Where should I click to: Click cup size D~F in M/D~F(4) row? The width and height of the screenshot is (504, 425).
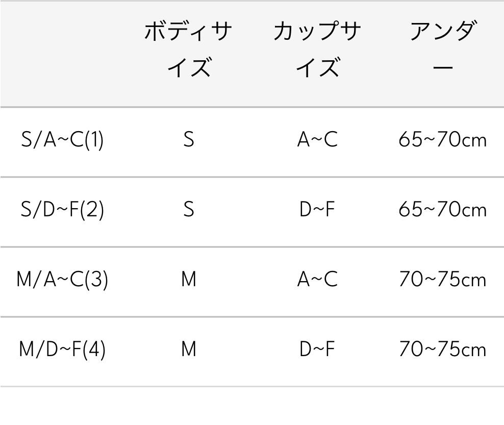[317, 349]
